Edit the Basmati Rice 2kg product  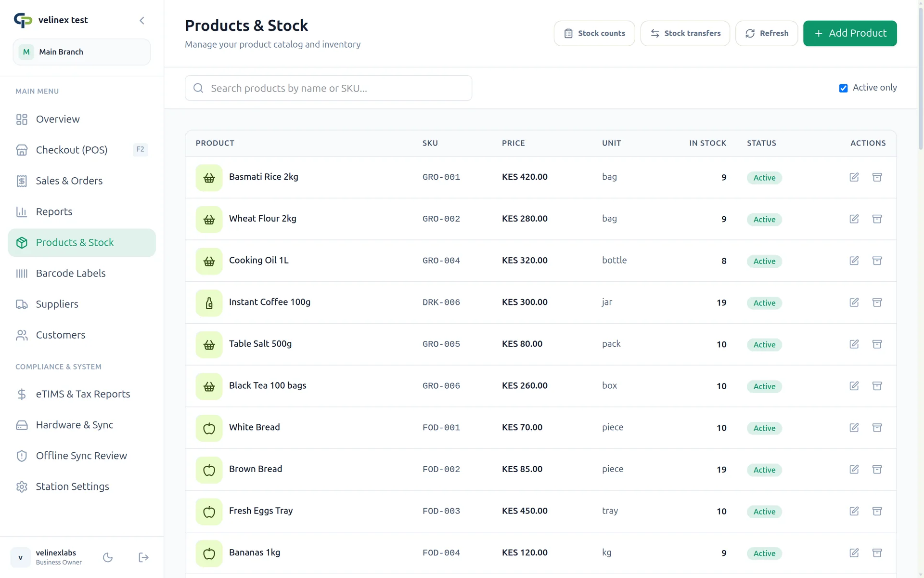[x=854, y=177]
